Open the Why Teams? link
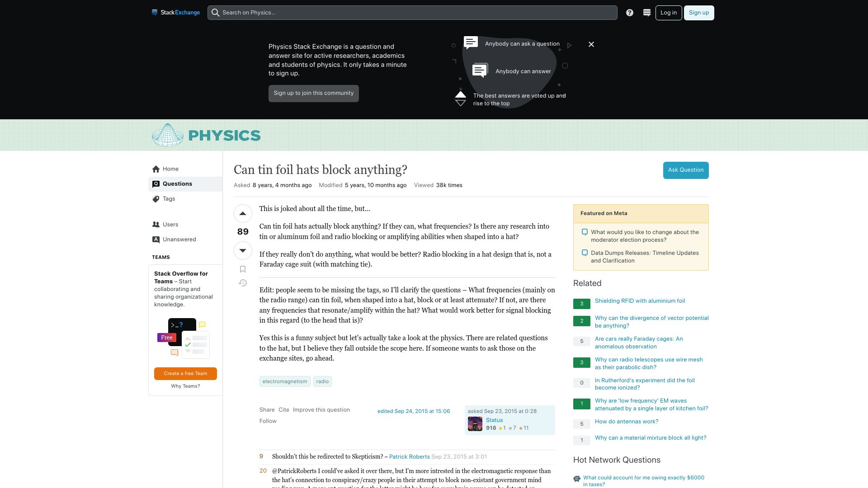This screenshot has width=868, height=488. (185, 386)
